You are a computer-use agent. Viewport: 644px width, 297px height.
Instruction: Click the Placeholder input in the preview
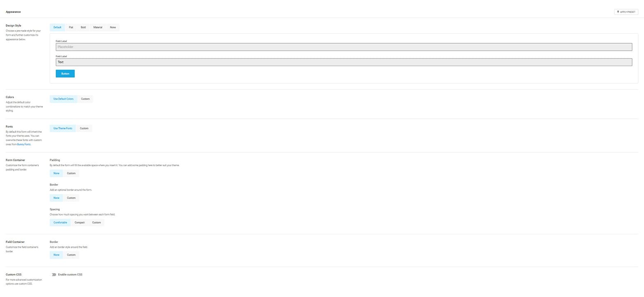coord(165,47)
